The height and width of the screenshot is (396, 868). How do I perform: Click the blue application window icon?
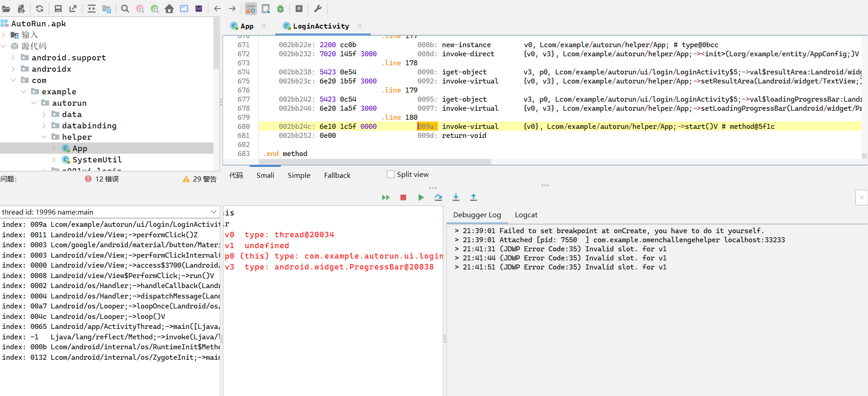(184, 9)
